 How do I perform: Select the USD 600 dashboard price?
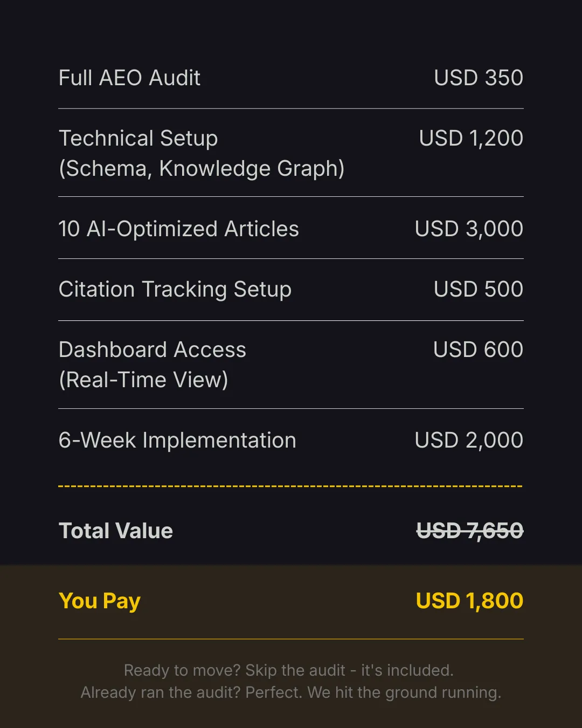coord(478,350)
